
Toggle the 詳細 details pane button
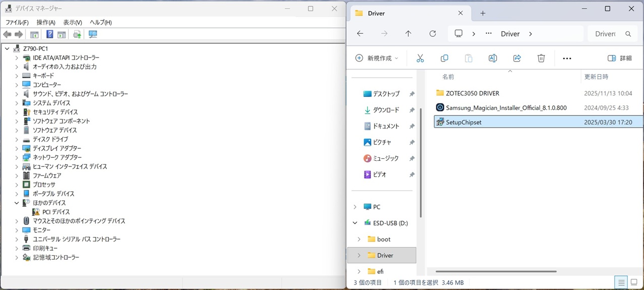coord(620,59)
